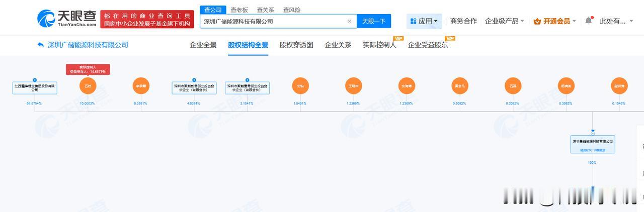
Task: Click the red 实际控制人 14.6375% label
Action: point(88,69)
